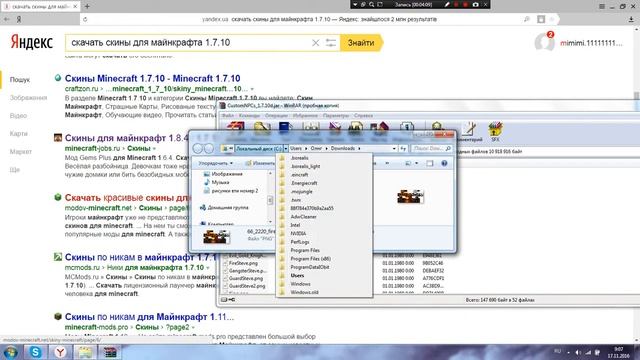
Task: Click the Yandex logo
Action: (x=32, y=42)
